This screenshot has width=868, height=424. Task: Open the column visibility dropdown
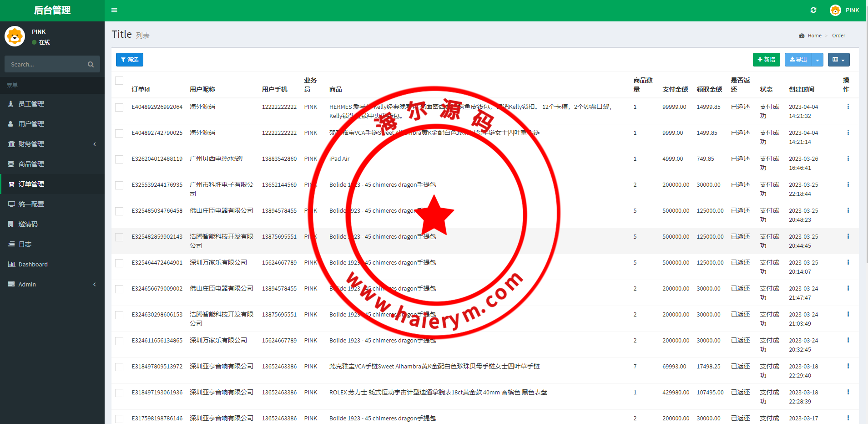click(x=838, y=60)
